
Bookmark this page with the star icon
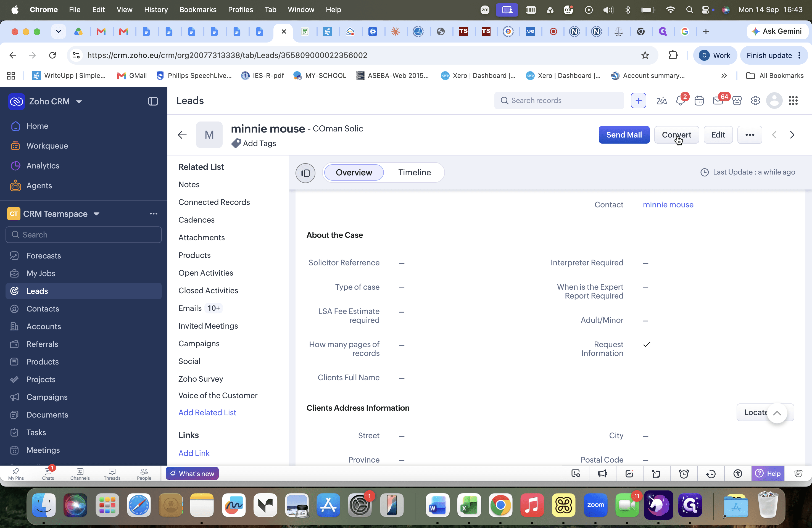pos(645,55)
